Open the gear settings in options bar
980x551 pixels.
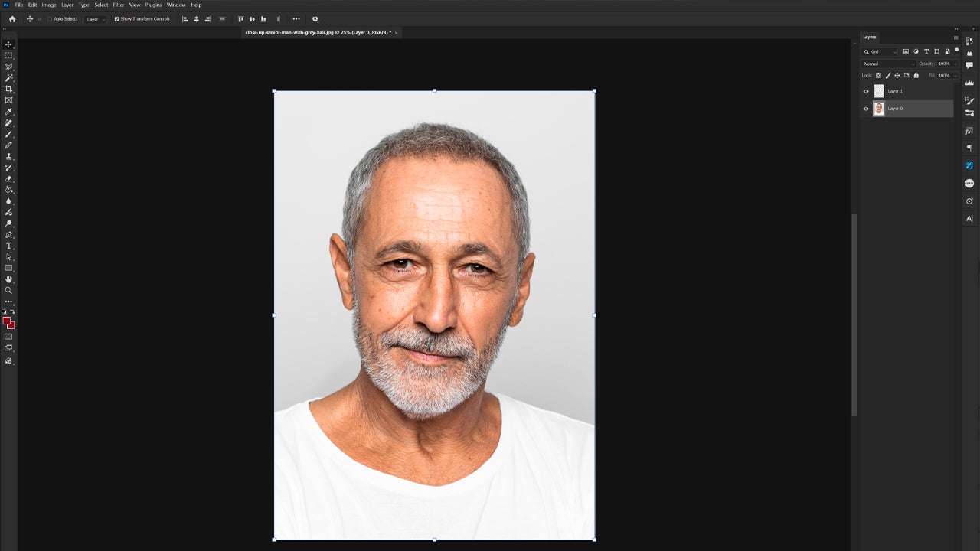(x=315, y=19)
